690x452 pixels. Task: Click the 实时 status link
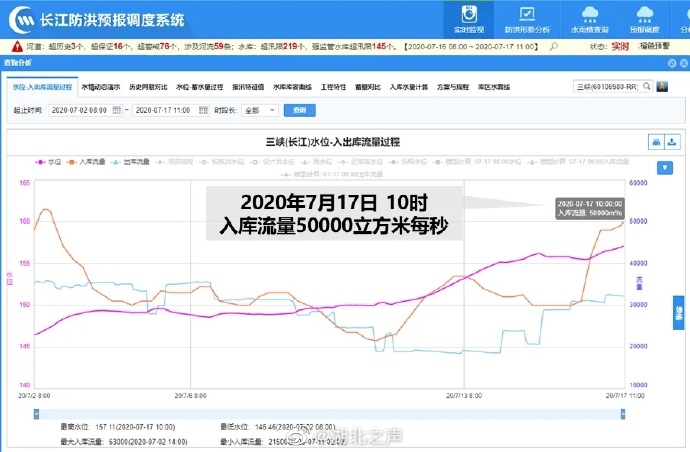point(619,47)
